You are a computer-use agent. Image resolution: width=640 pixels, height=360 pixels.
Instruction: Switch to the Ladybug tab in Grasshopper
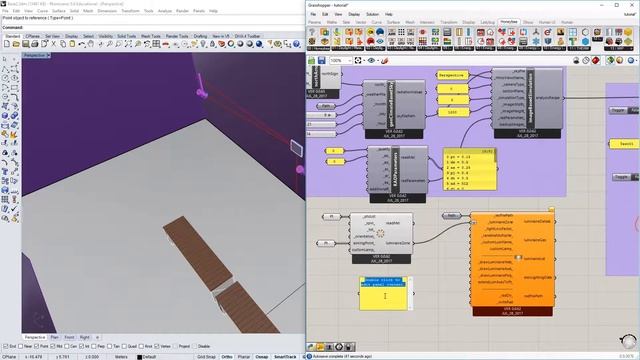point(488,22)
